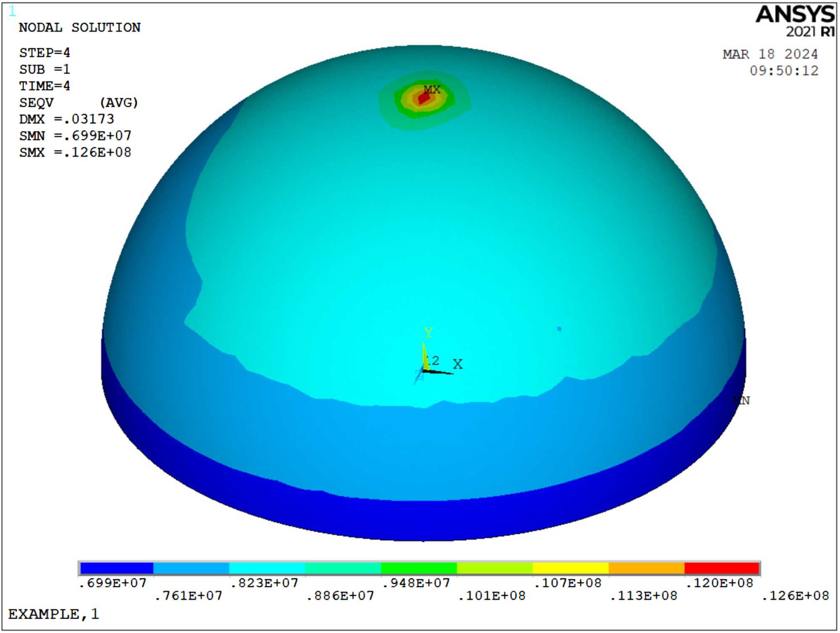Click the MX maximum stress marker
The height and width of the screenshot is (633, 840).
coord(432,90)
